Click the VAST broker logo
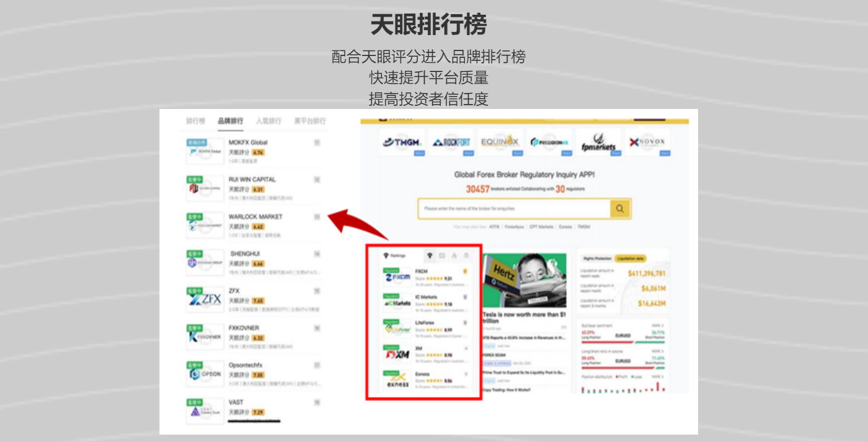Screen dimensions: 868x442 [x=205, y=411]
